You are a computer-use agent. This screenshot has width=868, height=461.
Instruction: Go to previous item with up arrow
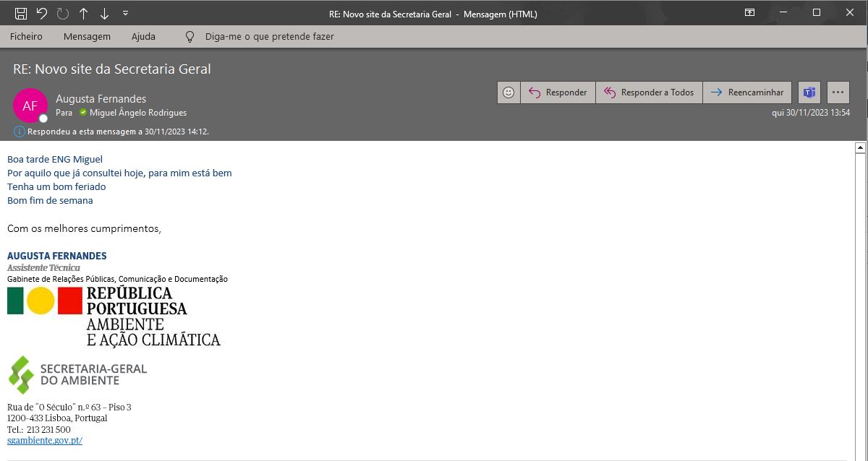[x=84, y=13]
